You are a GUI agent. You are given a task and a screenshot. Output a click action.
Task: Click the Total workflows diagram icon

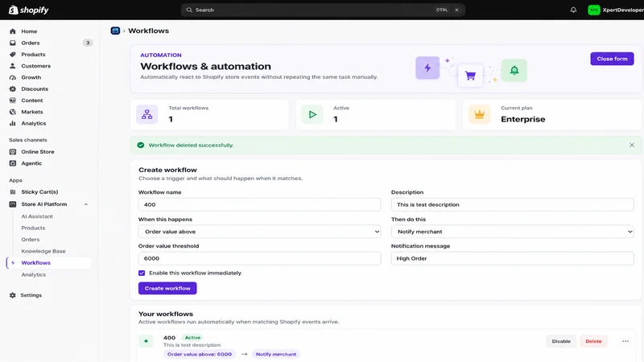click(x=147, y=114)
